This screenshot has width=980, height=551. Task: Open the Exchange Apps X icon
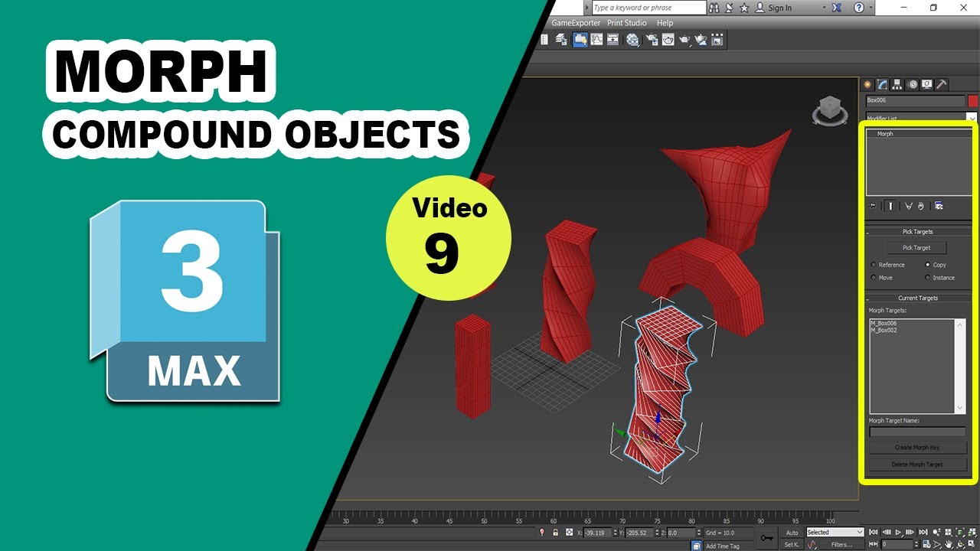836,8
